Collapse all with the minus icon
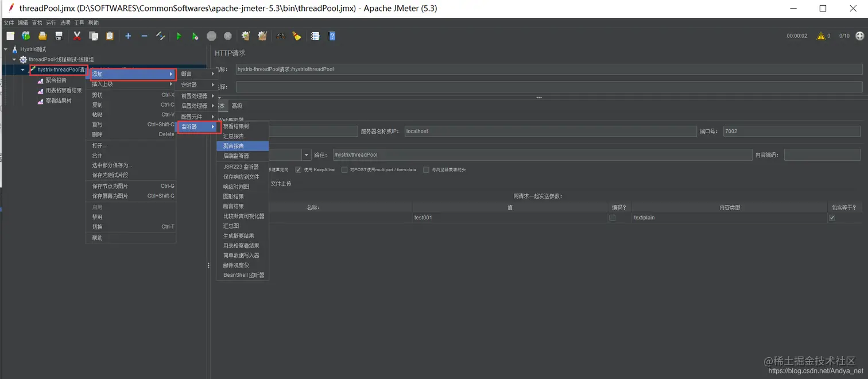The width and height of the screenshot is (868, 379). tap(144, 36)
